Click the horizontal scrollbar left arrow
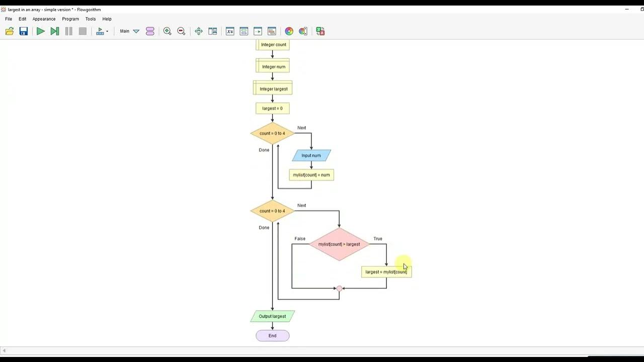Viewport: 644px width, 362px height. pyautogui.click(x=4, y=351)
